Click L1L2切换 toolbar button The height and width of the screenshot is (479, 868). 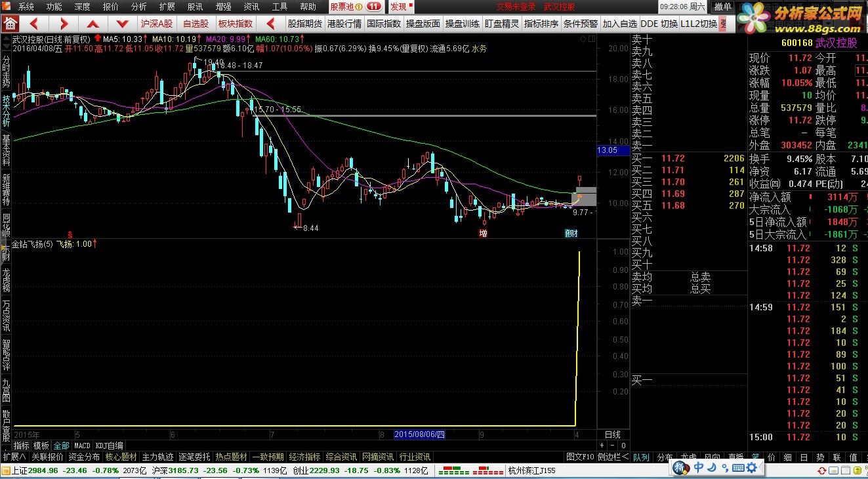click(699, 24)
